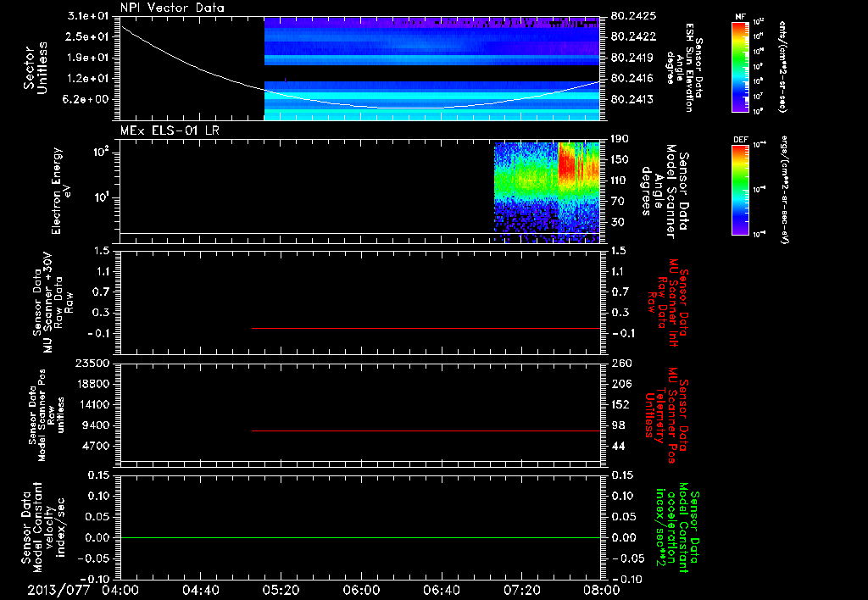
Task: Click the '23500' scanner position tick label
Action: 93,363
